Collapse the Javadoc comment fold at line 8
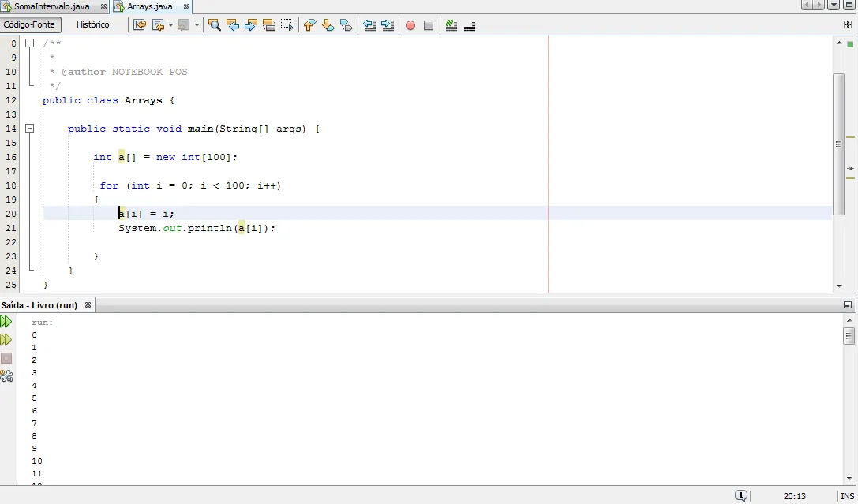This screenshot has width=858, height=504. 30,43
